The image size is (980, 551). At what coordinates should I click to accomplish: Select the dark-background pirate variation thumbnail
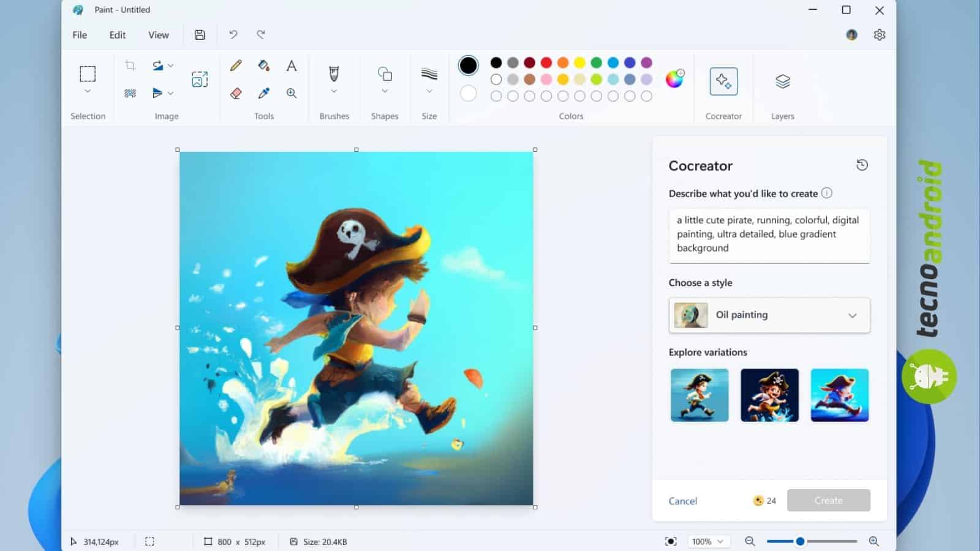769,395
